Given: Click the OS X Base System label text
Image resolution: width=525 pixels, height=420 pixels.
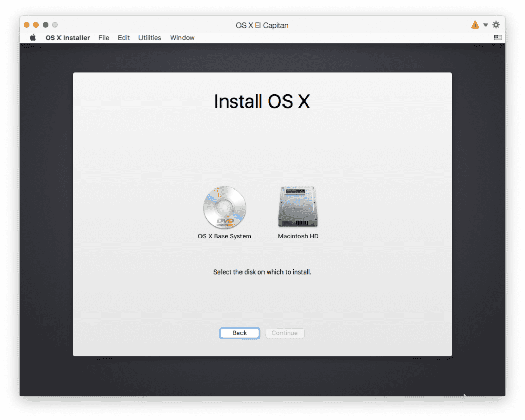Looking at the screenshot, I should [x=225, y=236].
